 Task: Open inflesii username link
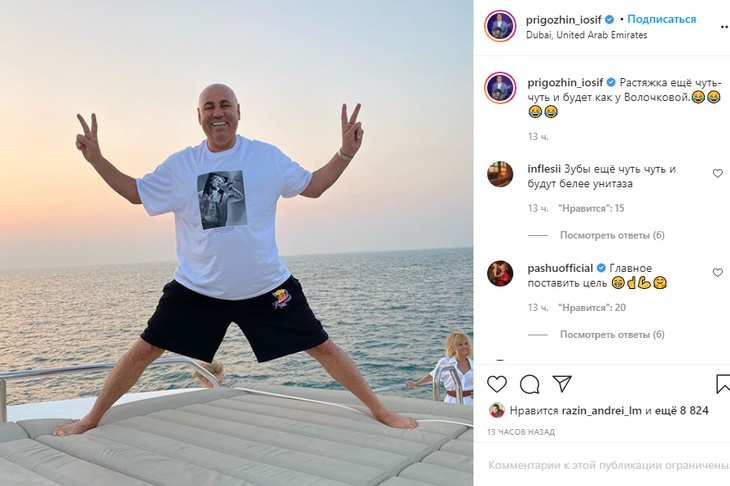tap(544, 169)
